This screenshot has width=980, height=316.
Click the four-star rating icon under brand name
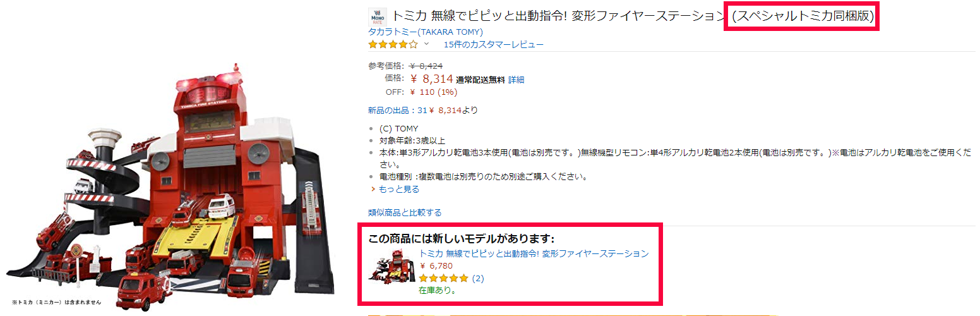[x=393, y=44]
